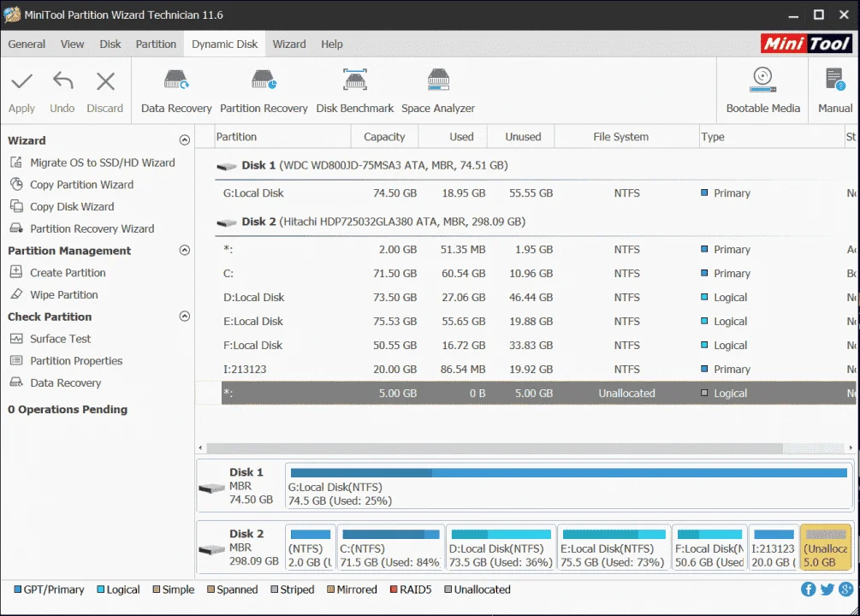Click the Bootable Media icon
This screenshot has width=860, height=616.
pos(762,80)
